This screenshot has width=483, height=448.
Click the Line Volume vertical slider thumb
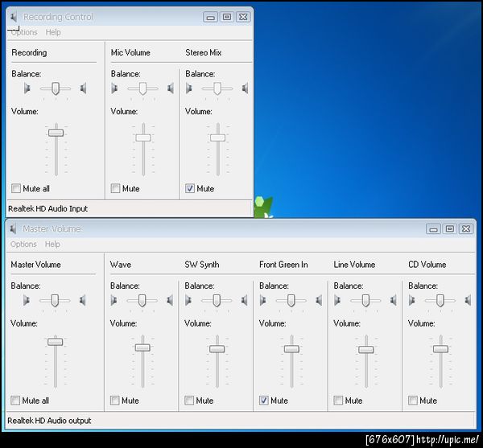pyautogui.click(x=366, y=350)
